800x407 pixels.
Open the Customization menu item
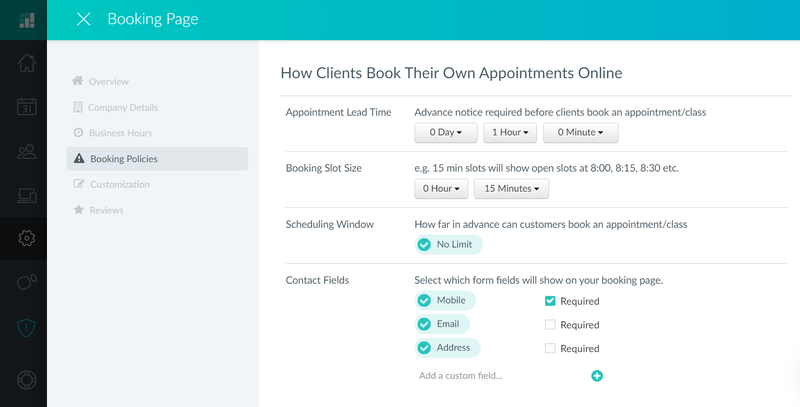[x=119, y=184]
